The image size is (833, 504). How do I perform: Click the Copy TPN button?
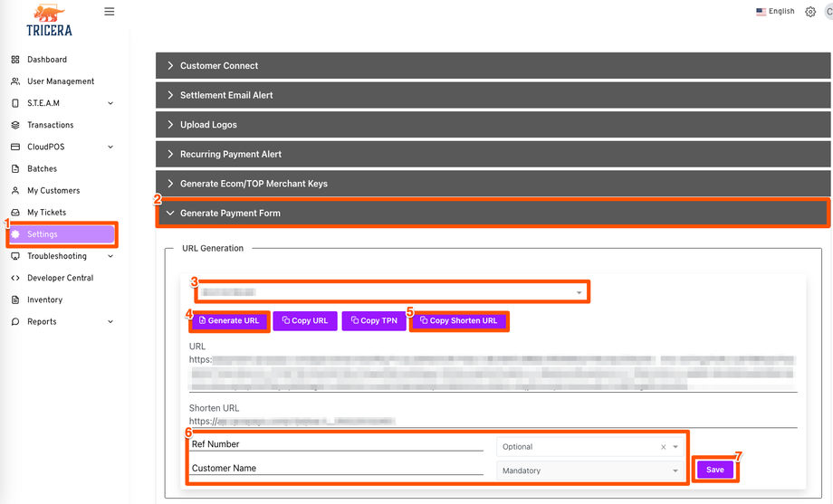(374, 321)
